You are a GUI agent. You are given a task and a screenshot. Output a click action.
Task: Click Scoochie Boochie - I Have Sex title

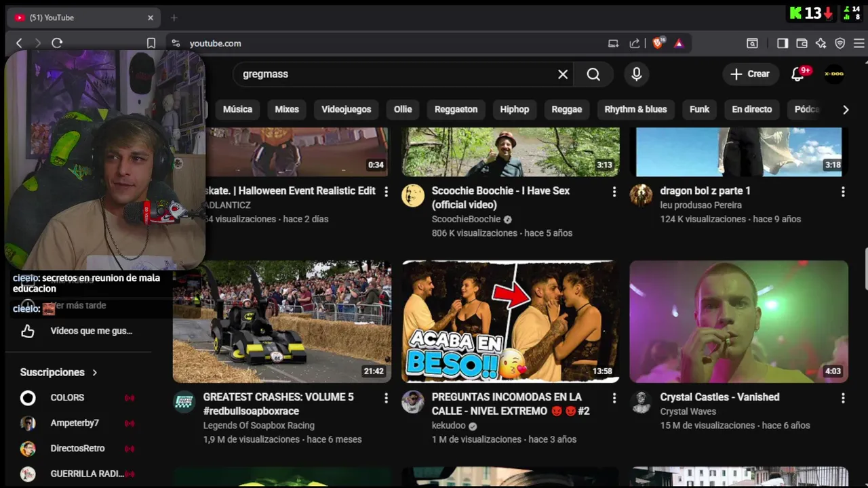coord(500,198)
